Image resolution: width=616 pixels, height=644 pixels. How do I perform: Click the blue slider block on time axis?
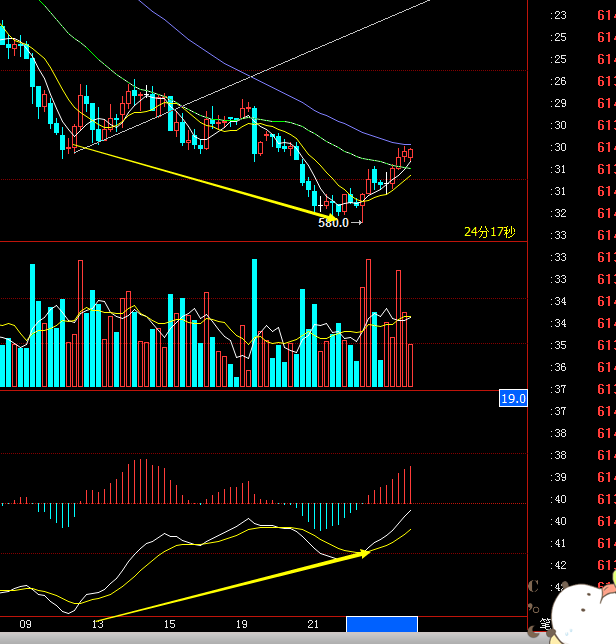pos(382,624)
